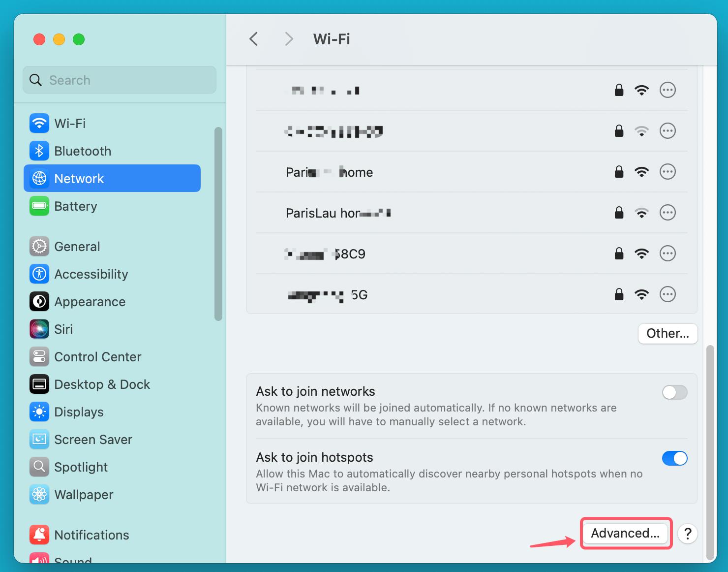
Task: Select Notifications in the sidebar
Action: pos(91,535)
